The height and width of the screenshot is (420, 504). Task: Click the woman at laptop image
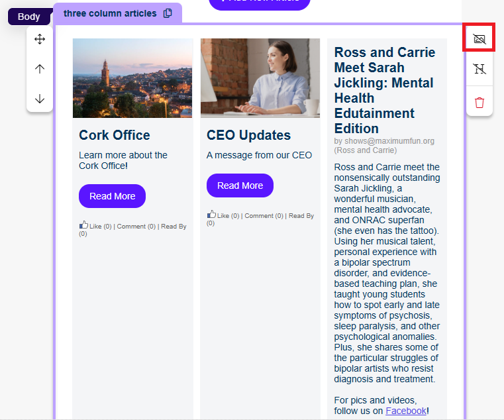(260, 78)
